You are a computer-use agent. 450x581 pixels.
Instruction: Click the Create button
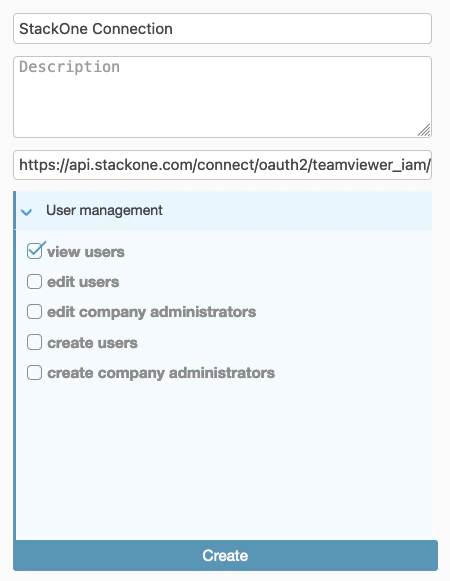click(225, 555)
